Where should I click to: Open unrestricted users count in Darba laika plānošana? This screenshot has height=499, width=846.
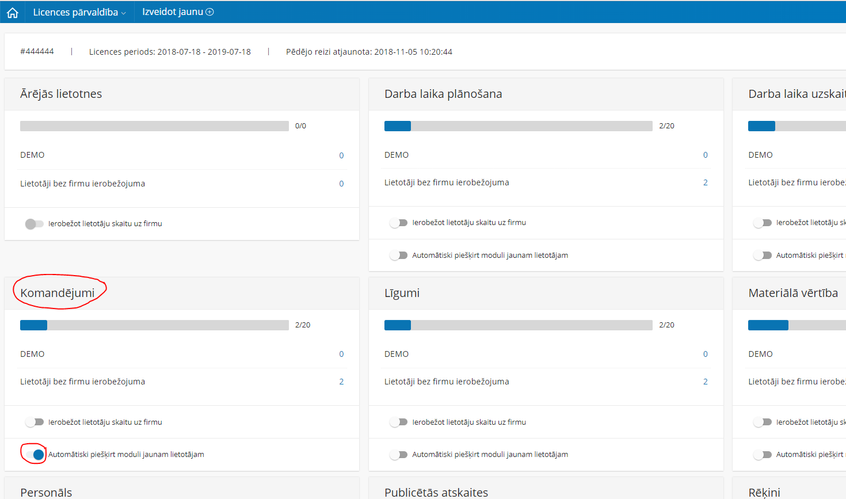click(x=705, y=183)
